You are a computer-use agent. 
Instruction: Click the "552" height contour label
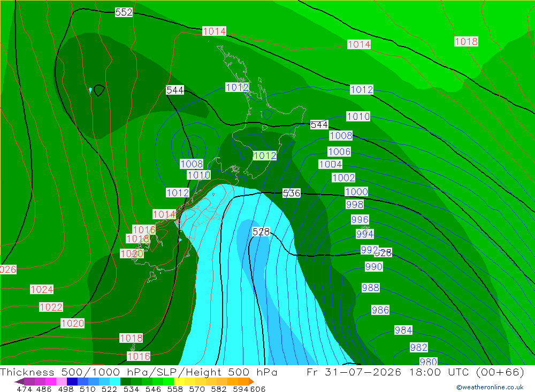click(x=124, y=12)
